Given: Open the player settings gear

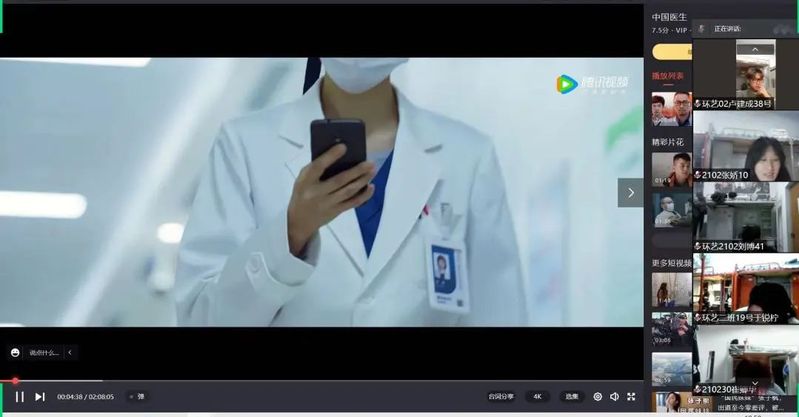Looking at the screenshot, I should point(598,397).
